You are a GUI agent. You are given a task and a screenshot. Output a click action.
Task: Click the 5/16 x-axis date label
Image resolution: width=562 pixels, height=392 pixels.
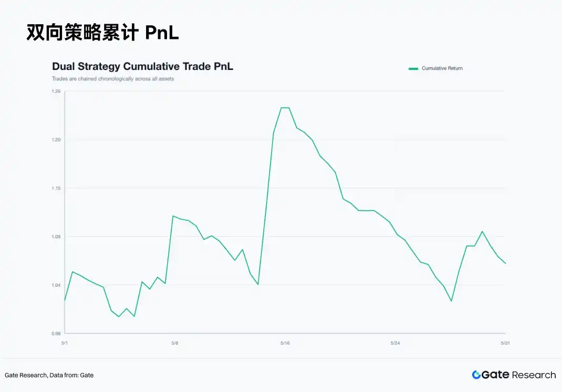[285, 343]
